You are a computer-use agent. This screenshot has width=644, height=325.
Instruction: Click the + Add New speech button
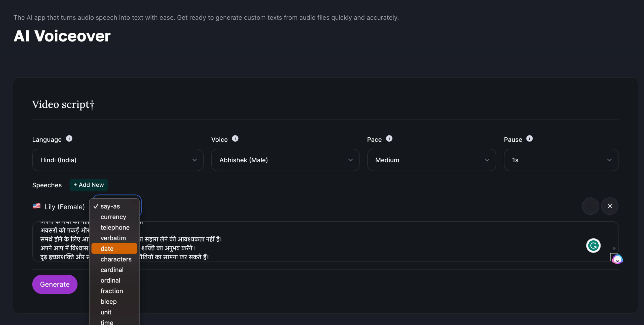tap(89, 185)
